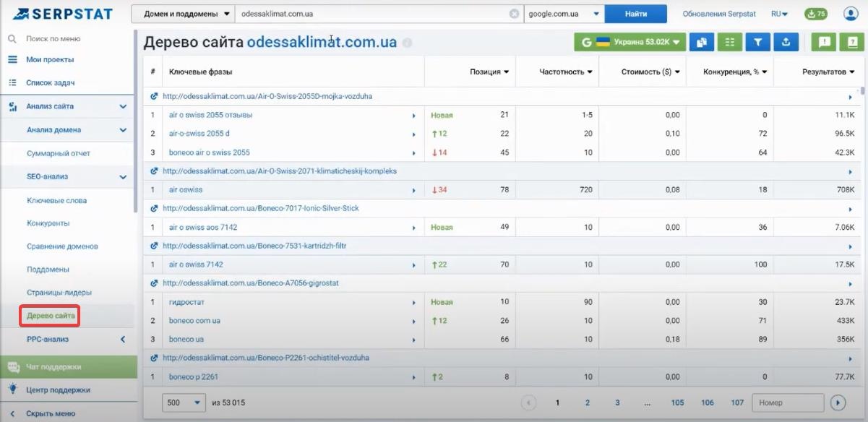The width and height of the screenshot is (868, 422).
Task: Open 'Сравнение доменов' menu item
Action: click(62, 246)
